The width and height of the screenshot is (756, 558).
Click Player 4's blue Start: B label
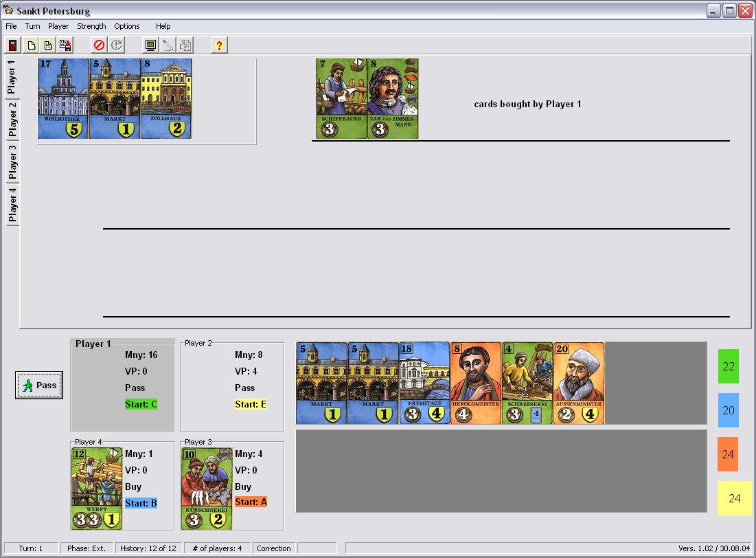tap(141, 503)
